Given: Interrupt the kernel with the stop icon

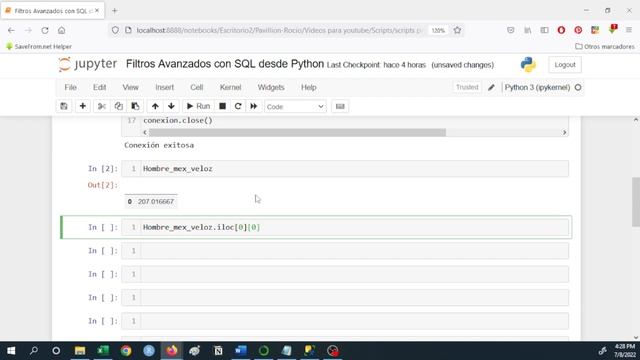Looking at the screenshot, I should [222, 107].
